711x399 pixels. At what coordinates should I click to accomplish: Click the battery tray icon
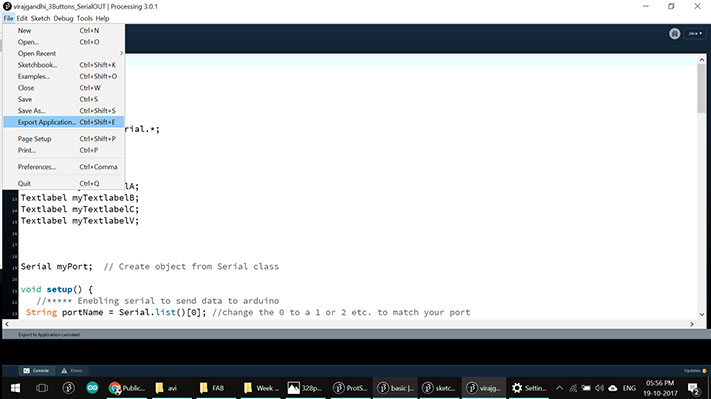[x=586, y=388]
